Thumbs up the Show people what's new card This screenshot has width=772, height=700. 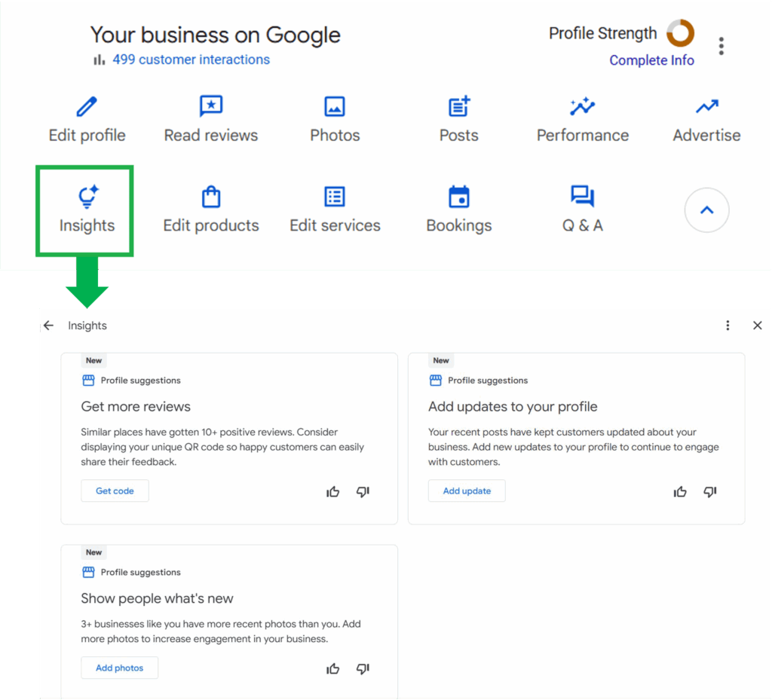[x=332, y=668]
